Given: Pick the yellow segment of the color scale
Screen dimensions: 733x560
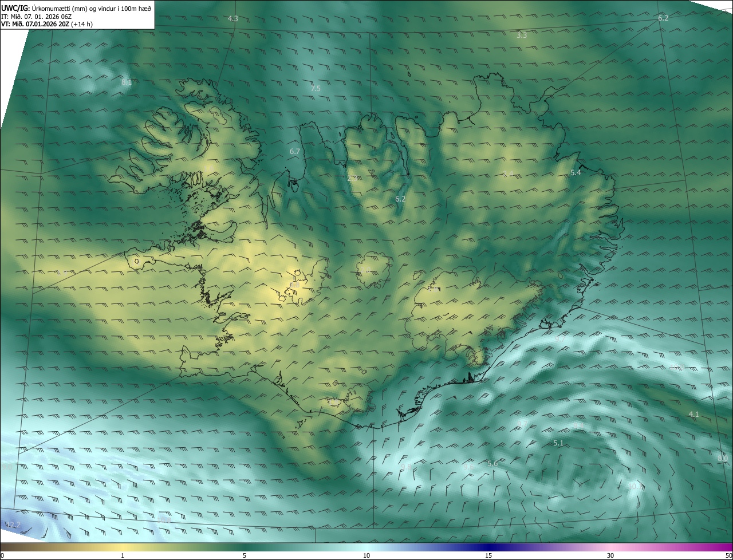Looking at the screenshot, I should click(123, 547).
